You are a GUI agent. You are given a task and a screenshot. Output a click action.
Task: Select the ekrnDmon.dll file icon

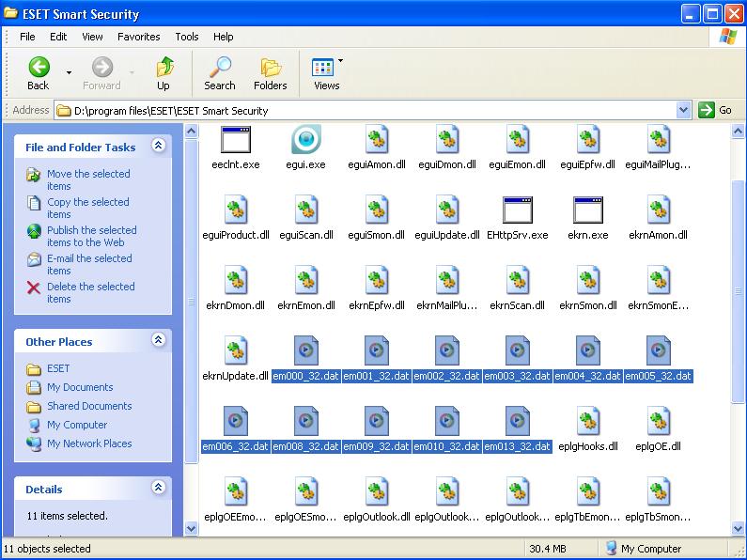tap(235, 280)
